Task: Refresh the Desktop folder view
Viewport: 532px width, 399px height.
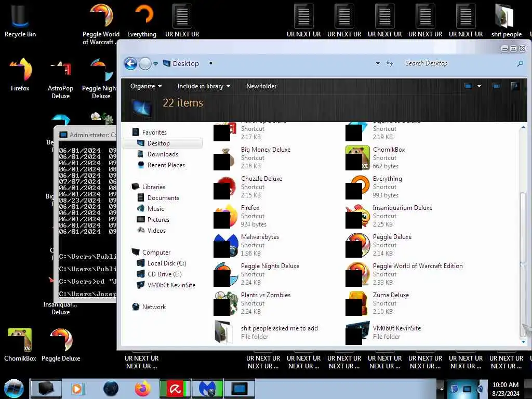Action: pyautogui.click(x=390, y=63)
